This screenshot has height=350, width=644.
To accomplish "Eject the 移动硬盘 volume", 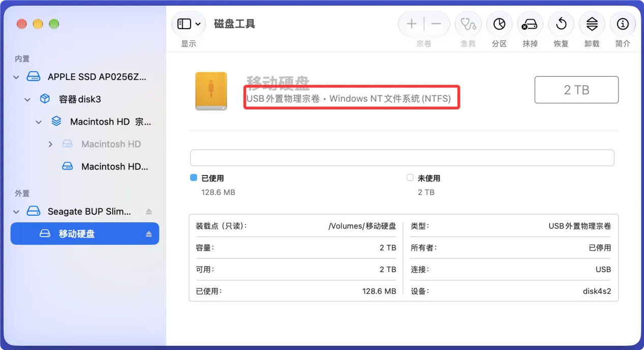I will click(x=148, y=234).
